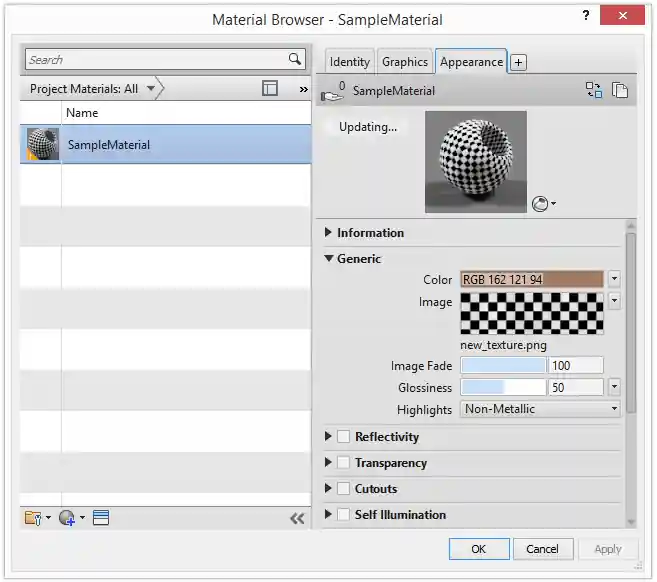Switch to the Identity tab
This screenshot has height=582, width=657.
tap(349, 62)
